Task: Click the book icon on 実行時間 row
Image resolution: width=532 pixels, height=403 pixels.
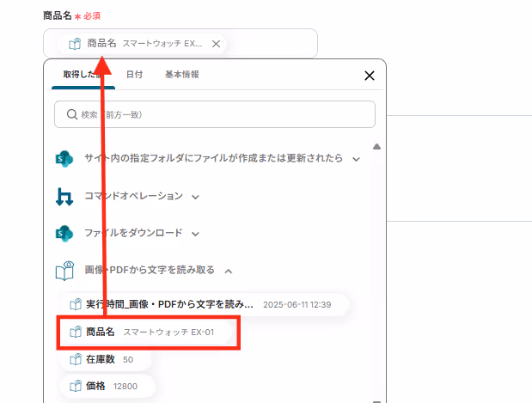Action: pos(76,304)
